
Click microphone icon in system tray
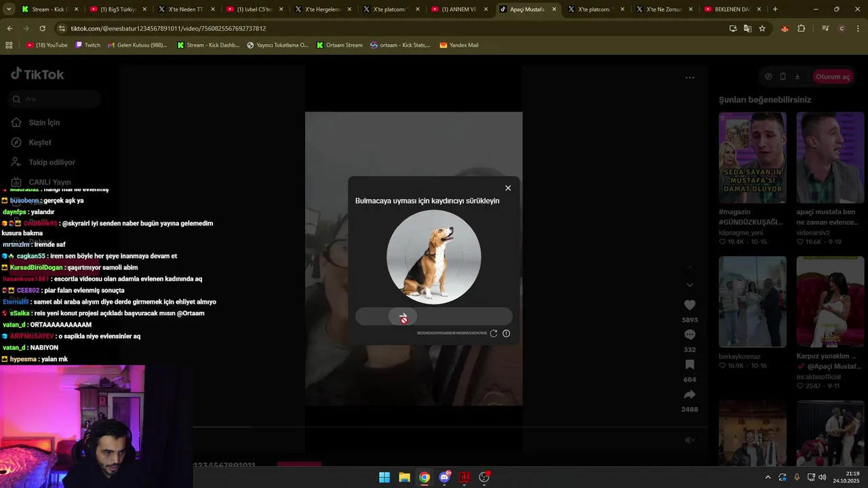(797, 477)
